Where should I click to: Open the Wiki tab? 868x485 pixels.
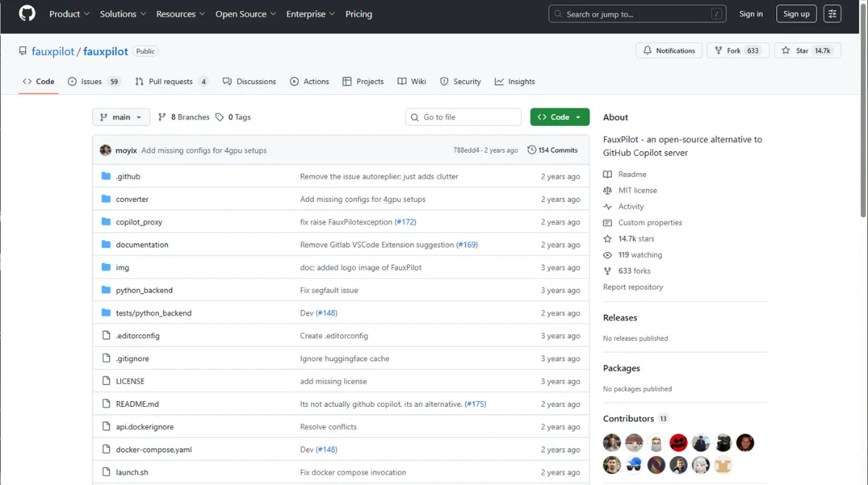(412, 82)
